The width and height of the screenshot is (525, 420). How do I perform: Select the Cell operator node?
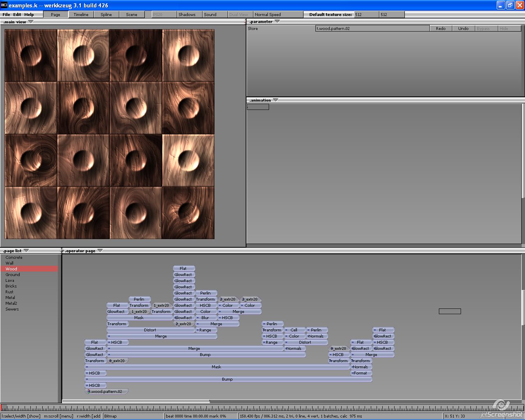pyautogui.click(x=294, y=330)
